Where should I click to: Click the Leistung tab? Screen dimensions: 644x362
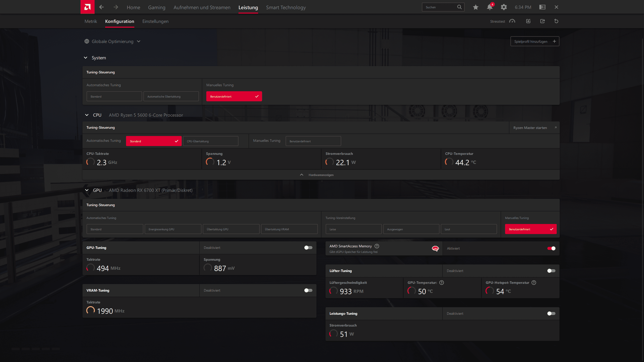(x=248, y=8)
